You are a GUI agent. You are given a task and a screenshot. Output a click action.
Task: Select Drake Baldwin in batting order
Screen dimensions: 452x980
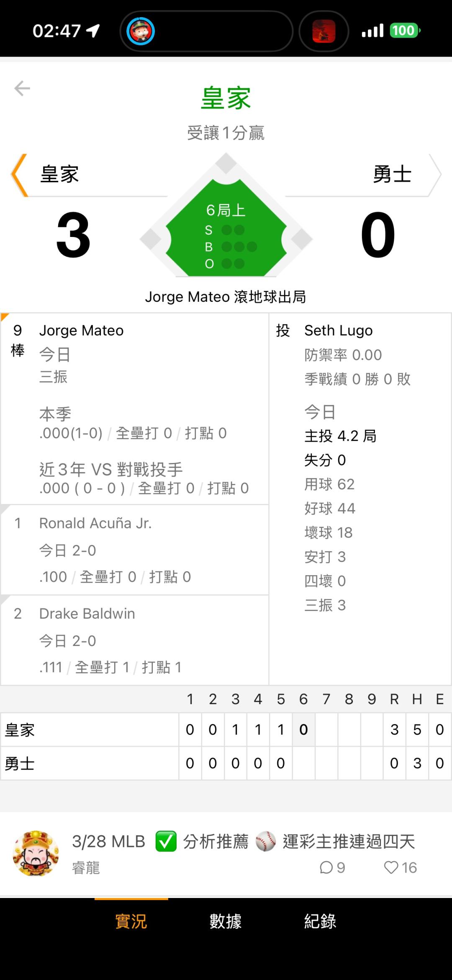click(134, 640)
